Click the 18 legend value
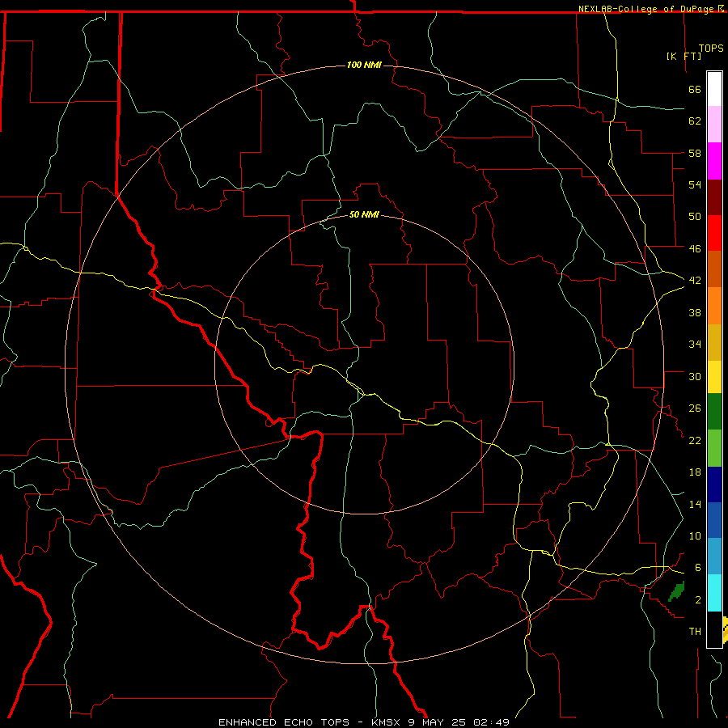728x728 pixels. tap(695, 472)
